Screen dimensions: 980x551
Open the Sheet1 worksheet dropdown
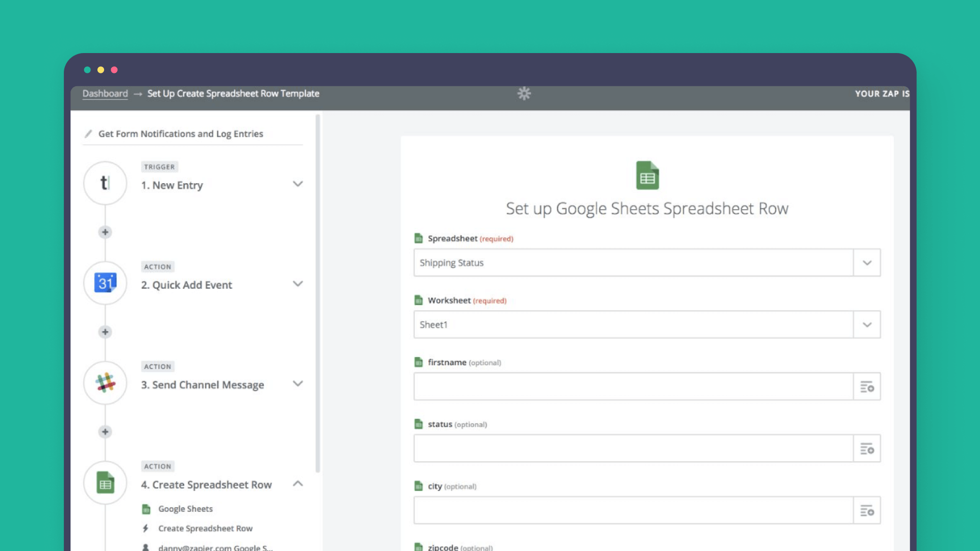pyautogui.click(x=867, y=324)
